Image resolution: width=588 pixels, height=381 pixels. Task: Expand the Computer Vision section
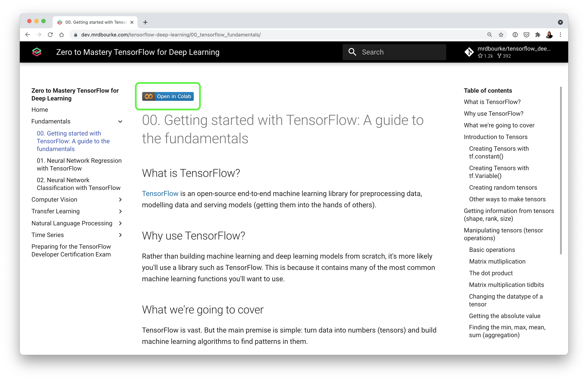120,200
